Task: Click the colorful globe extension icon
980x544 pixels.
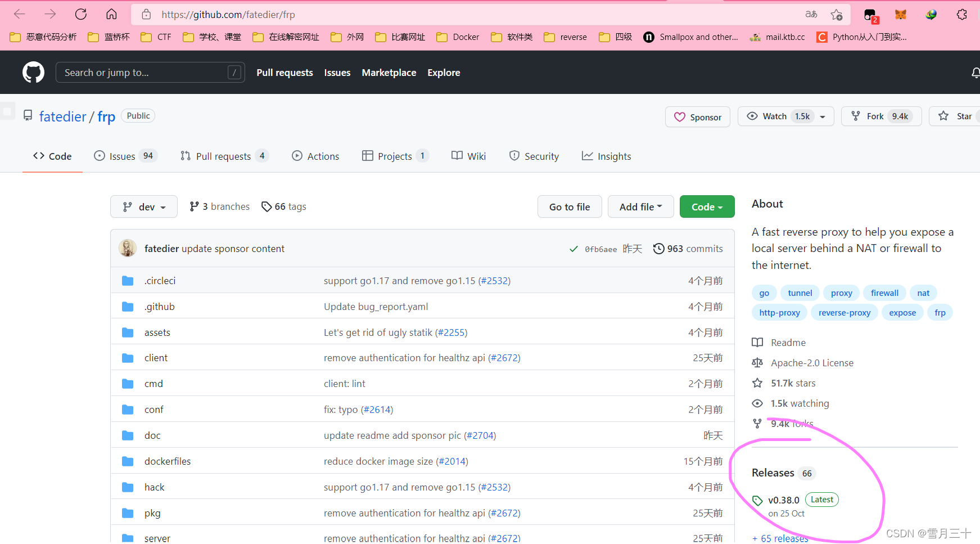Action: 931,15
